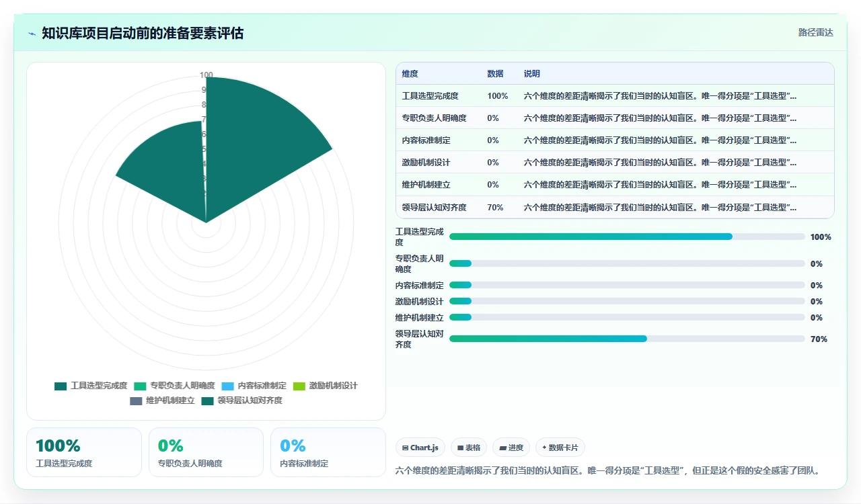Viewport: 861px width, 504px height.
Task: Select the 数据卡片 tag
Action: (560, 448)
